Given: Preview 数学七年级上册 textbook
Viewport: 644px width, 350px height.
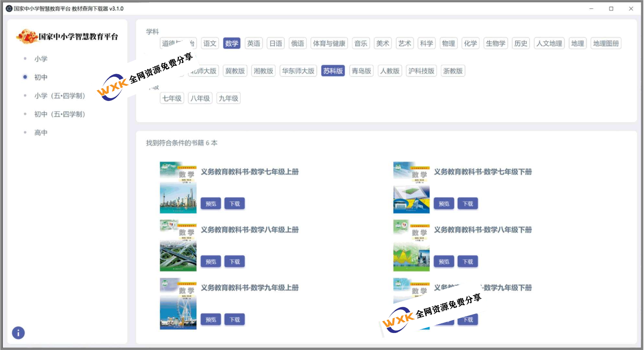Looking at the screenshot, I should (x=211, y=204).
